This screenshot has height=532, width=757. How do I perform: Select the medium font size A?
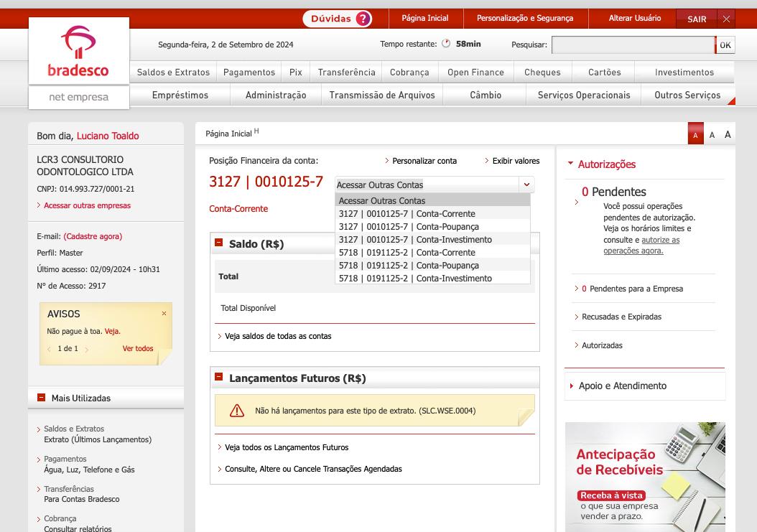pyautogui.click(x=712, y=135)
